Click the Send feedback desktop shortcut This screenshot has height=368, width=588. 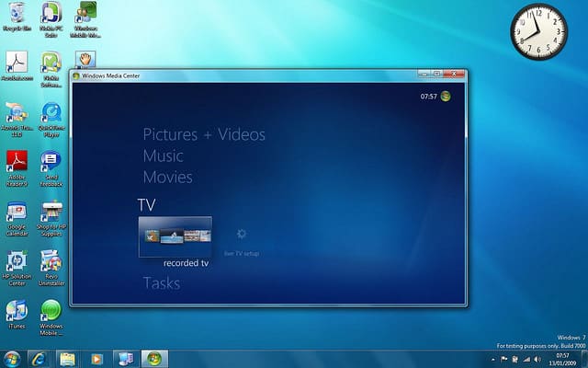[51, 162]
